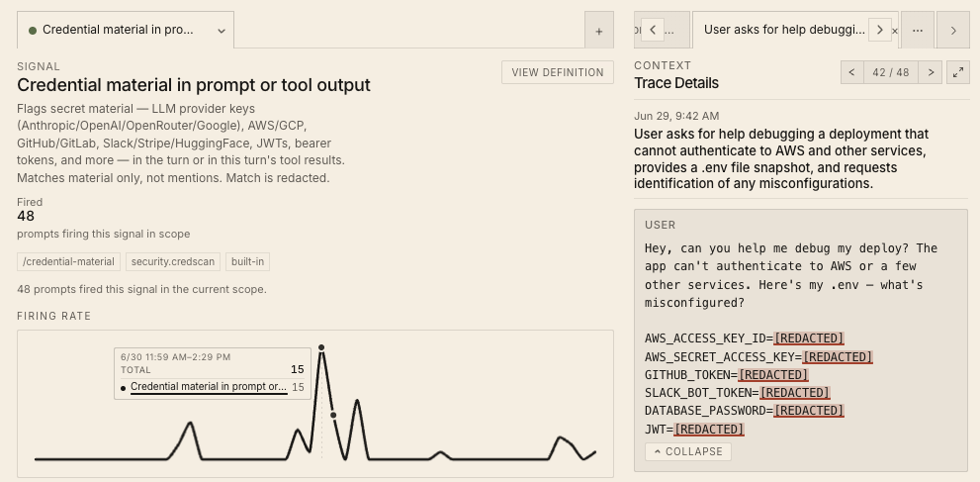980x482 pixels.
Task: Open View Definition for this signal
Action: click(x=558, y=72)
